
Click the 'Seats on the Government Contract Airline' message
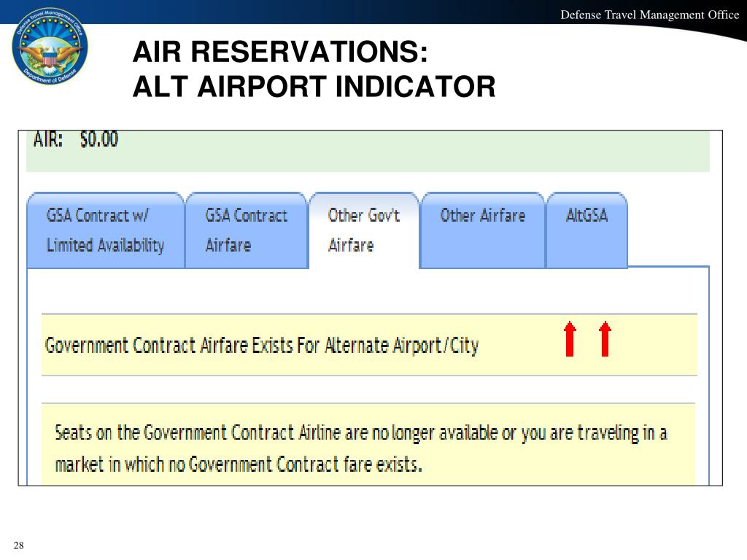[361, 433]
